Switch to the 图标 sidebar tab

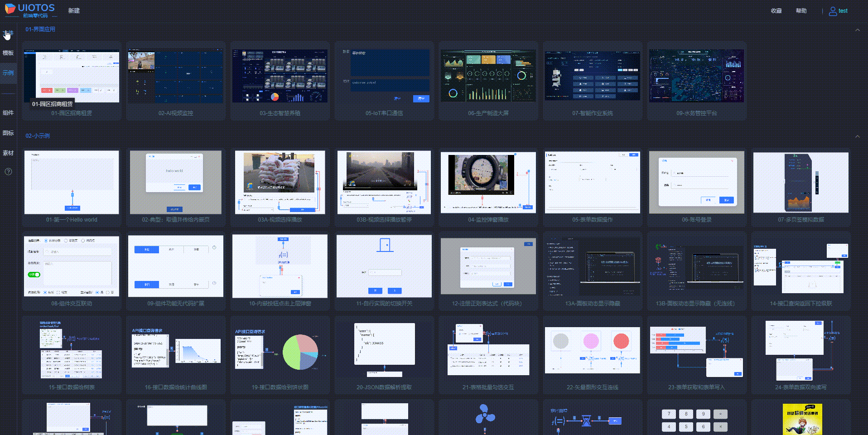pyautogui.click(x=8, y=133)
